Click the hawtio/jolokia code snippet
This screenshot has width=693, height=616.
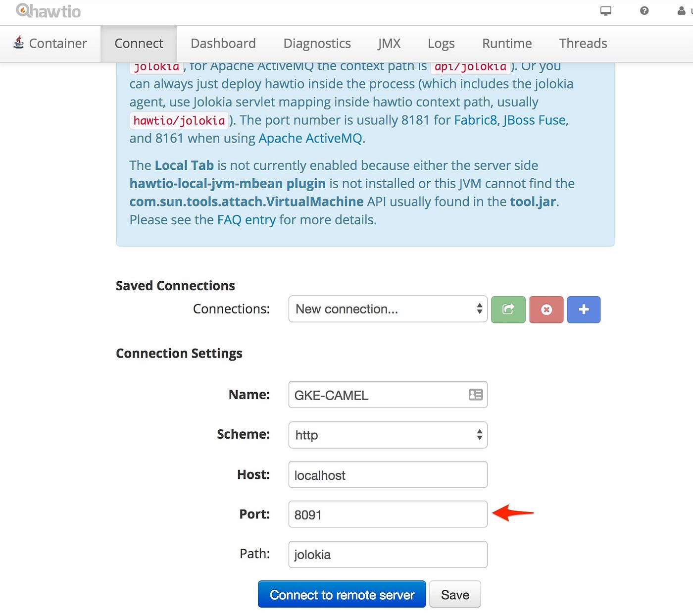click(x=179, y=120)
